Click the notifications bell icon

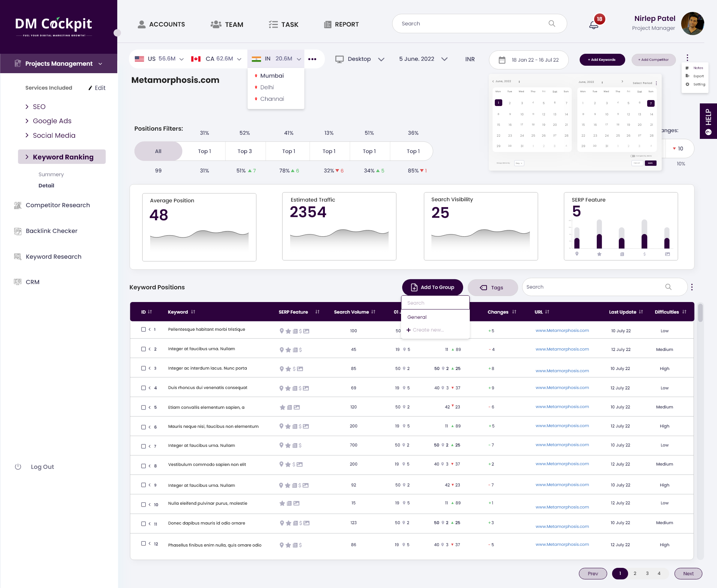(x=593, y=25)
